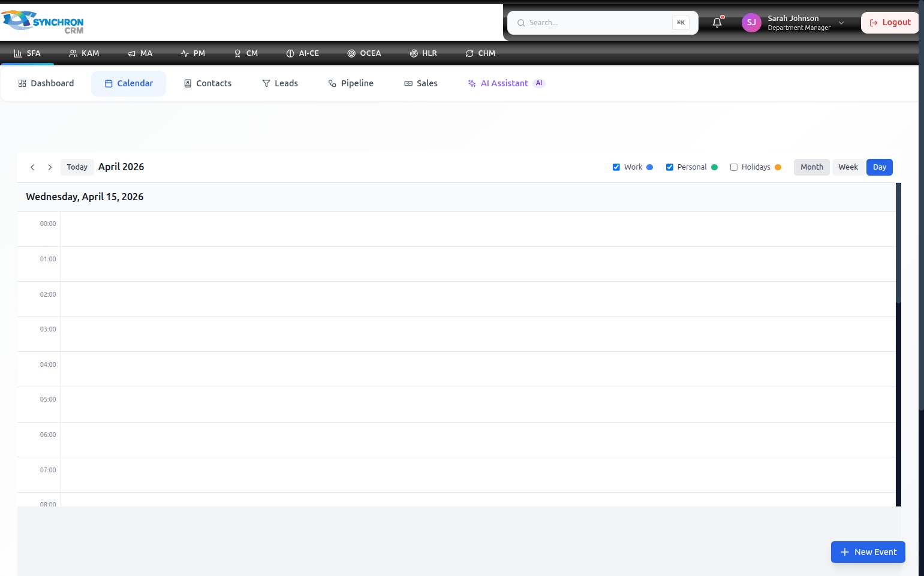This screenshot has height=576, width=924.
Task: Click the Contacts book icon
Action: tap(188, 83)
